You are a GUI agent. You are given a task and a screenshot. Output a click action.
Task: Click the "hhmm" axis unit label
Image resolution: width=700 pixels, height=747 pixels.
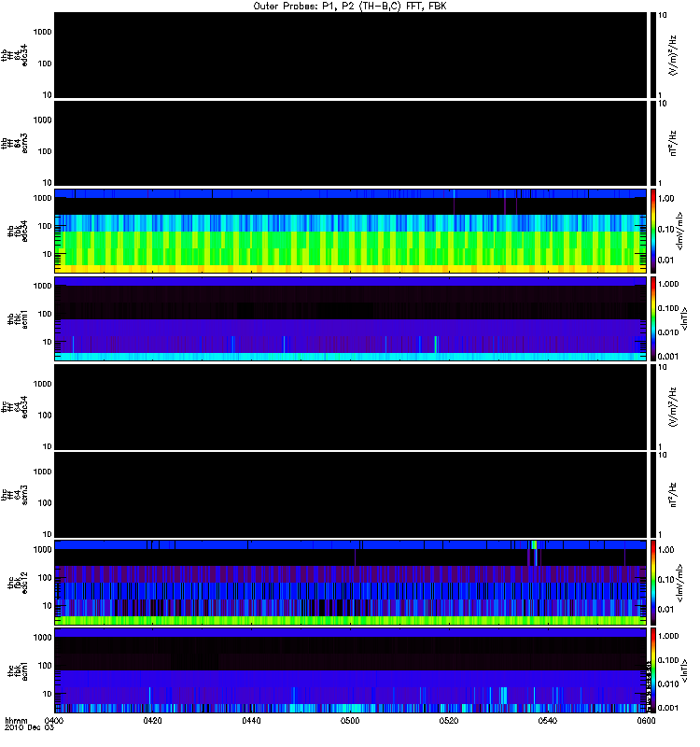click(17, 720)
